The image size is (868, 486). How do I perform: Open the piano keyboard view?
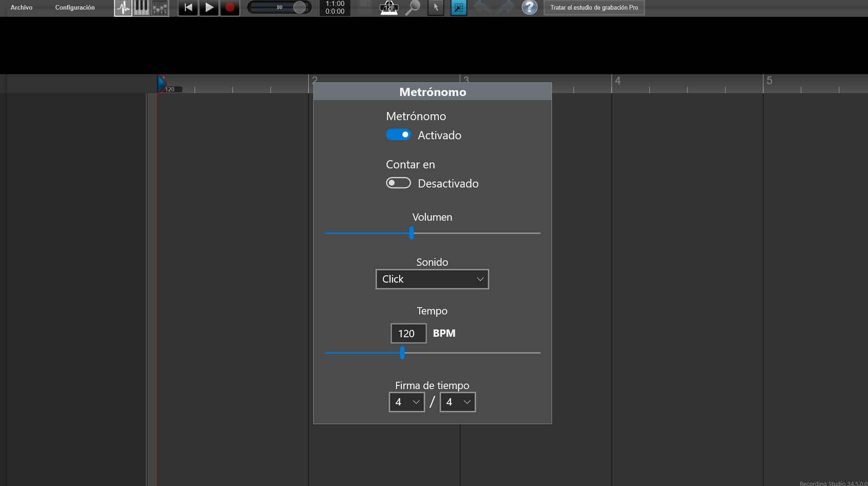[x=141, y=8]
